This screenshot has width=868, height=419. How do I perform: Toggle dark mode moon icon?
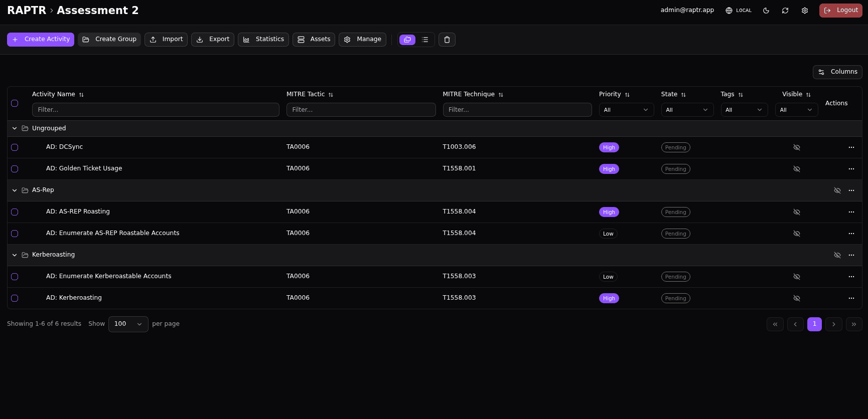(x=766, y=11)
